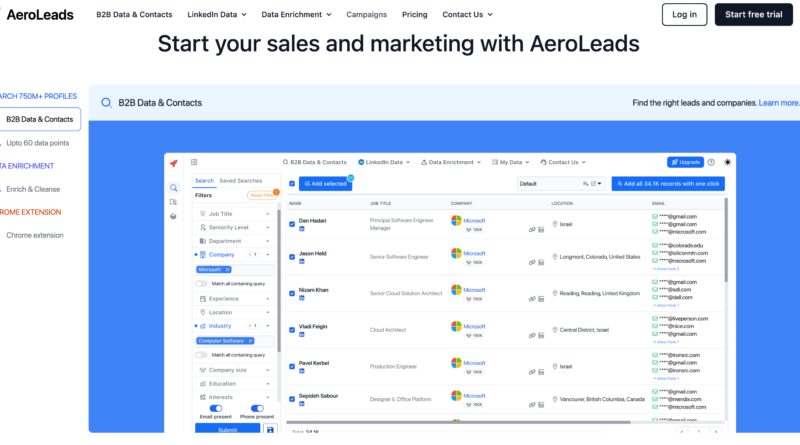Uncheck the Nizam Khan row checkbox
Image resolution: width=800 pixels, height=445 pixels.
click(292, 293)
